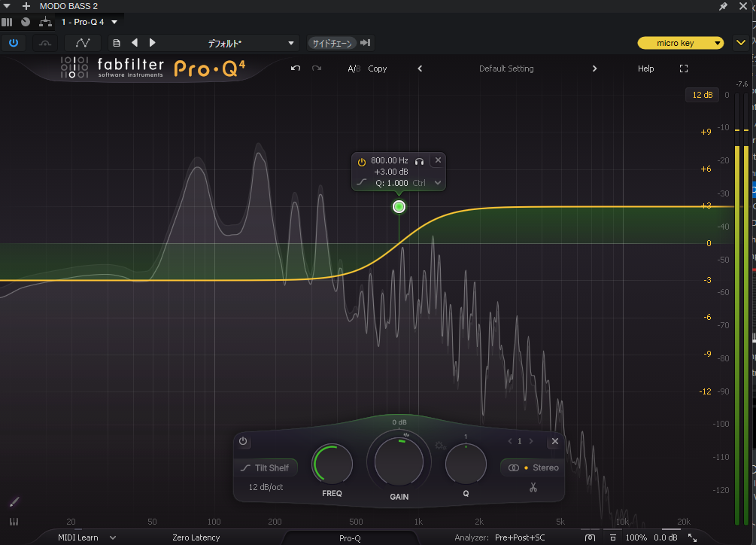
Task: Click the resize arrows icon at bottom right
Action: point(692,537)
